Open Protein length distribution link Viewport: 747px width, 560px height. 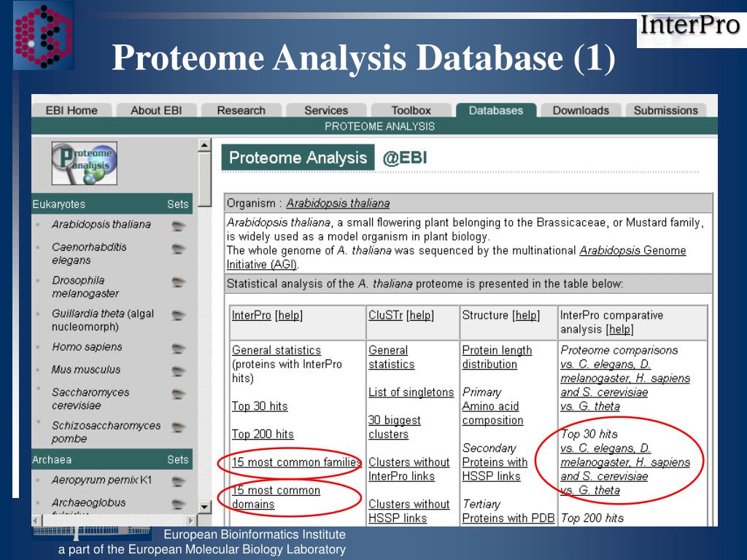coord(497,357)
